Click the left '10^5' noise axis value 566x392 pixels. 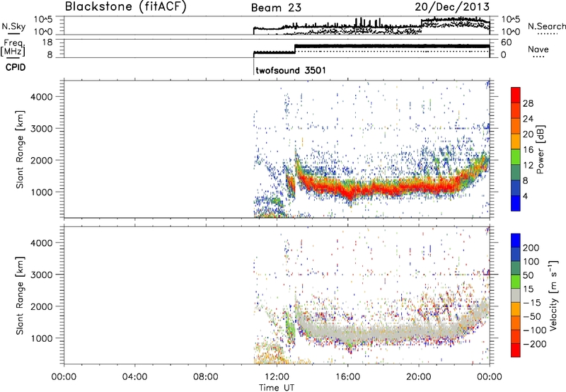pos(43,20)
